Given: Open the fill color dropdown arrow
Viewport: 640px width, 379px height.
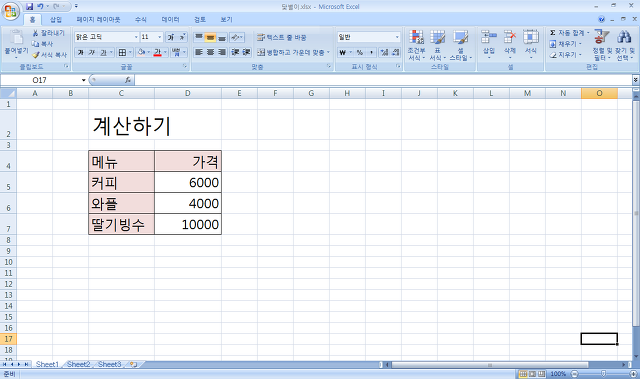Looking at the screenshot, I should click(x=149, y=52).
